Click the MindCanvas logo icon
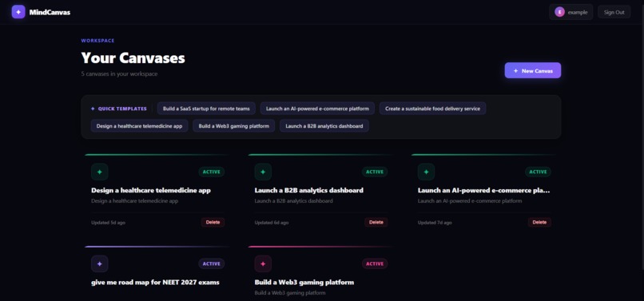 (18, 12)
